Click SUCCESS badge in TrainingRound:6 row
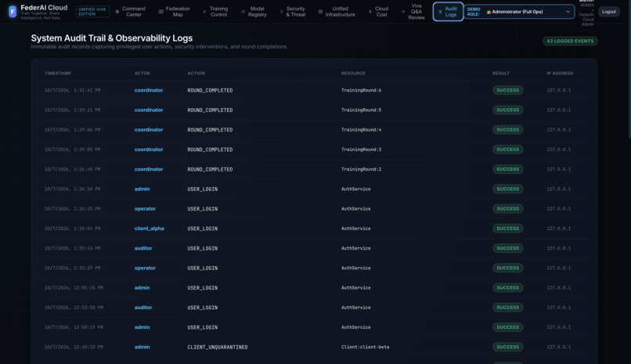Image resolution: width=631 pixels, height=364 pixels. (507, 90)
